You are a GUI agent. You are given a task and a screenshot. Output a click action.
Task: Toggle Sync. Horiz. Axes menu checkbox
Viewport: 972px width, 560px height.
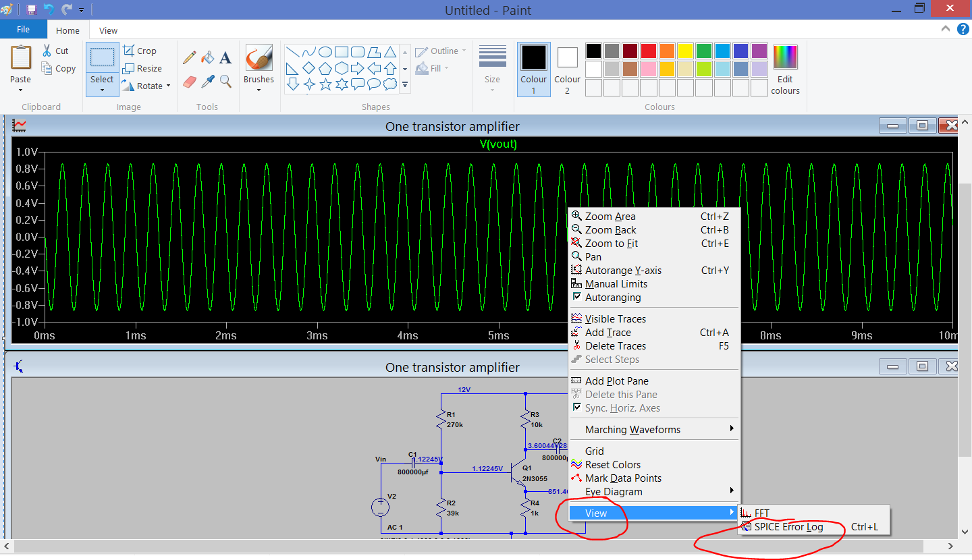pyautogui.click(x=576, y=408)
